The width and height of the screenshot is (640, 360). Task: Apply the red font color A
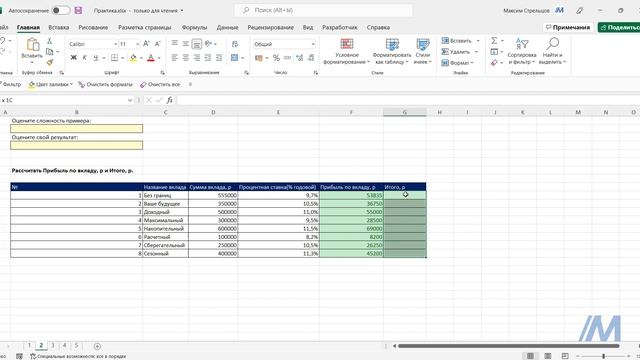click(x=151, y=58)
